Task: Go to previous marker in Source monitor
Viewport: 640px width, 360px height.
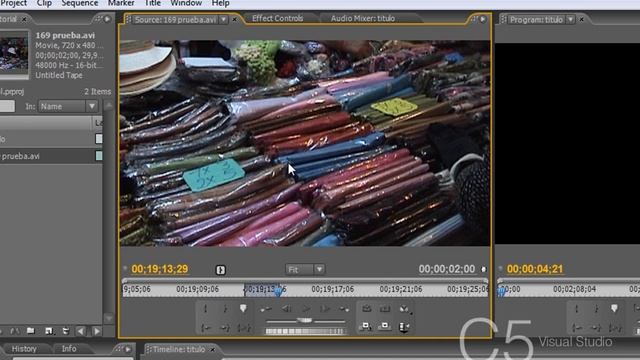Action: click(266, 309)
